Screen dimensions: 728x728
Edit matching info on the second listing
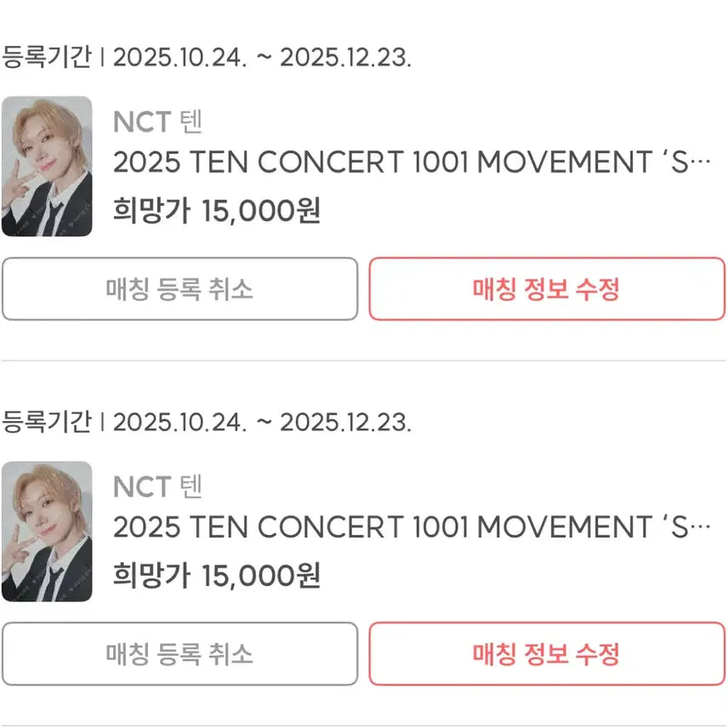pyautogui.click(x=546, y=654)
